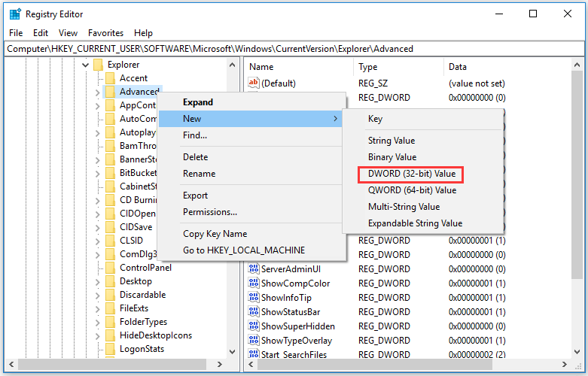Select the LogonStats tree key
The width and height of the screenshot is (588, 376).
coord(142,349)
